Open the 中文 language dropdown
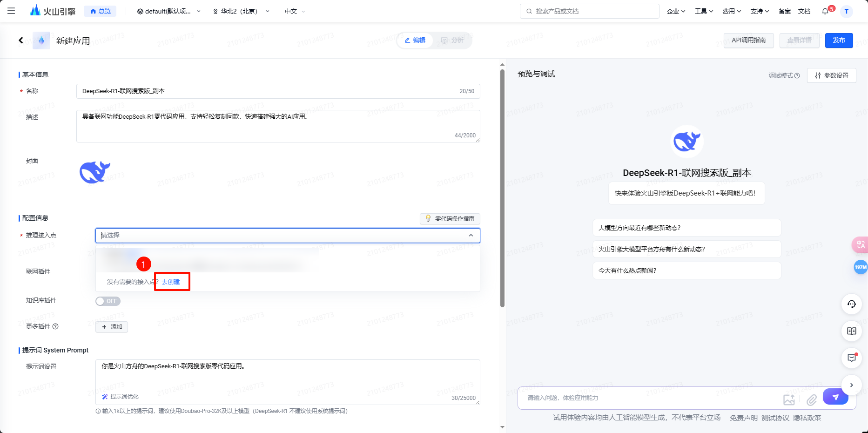This screenshot has width=868, height=433. point(295,11)
